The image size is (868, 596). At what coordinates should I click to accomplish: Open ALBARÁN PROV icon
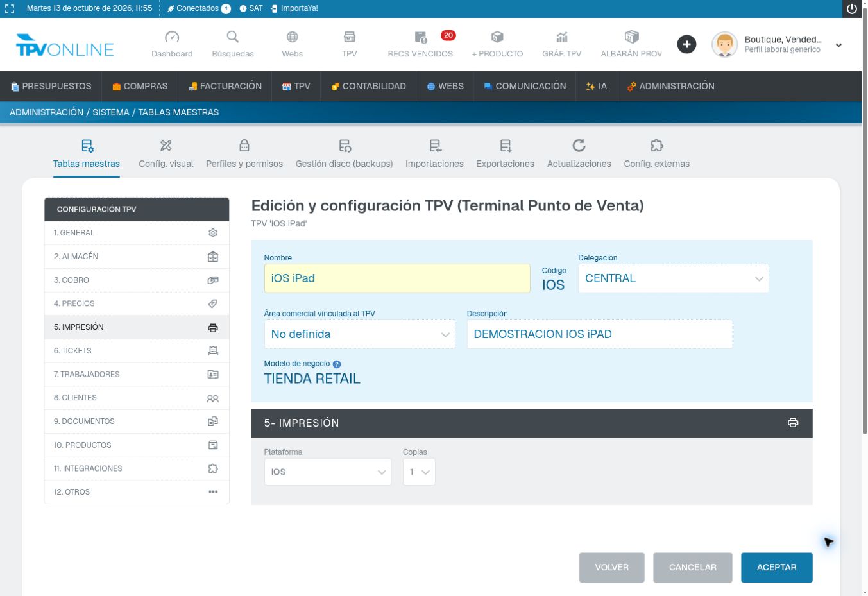[631, 37]
